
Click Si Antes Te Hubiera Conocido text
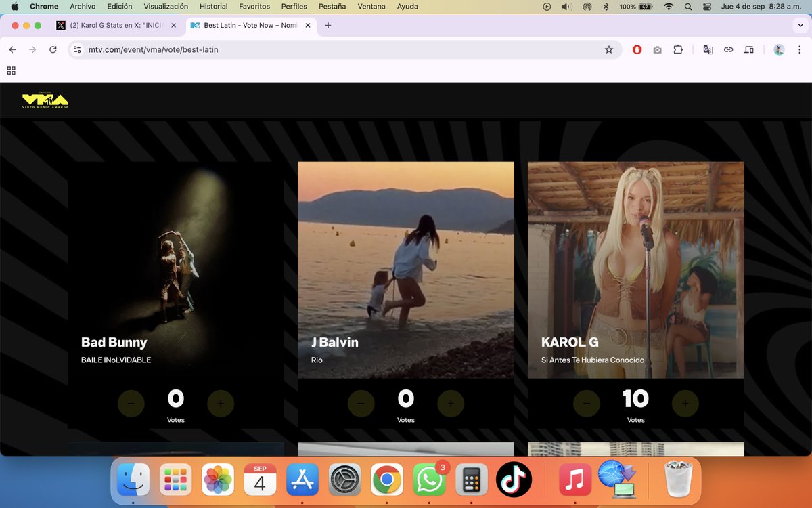coord(593,360)
